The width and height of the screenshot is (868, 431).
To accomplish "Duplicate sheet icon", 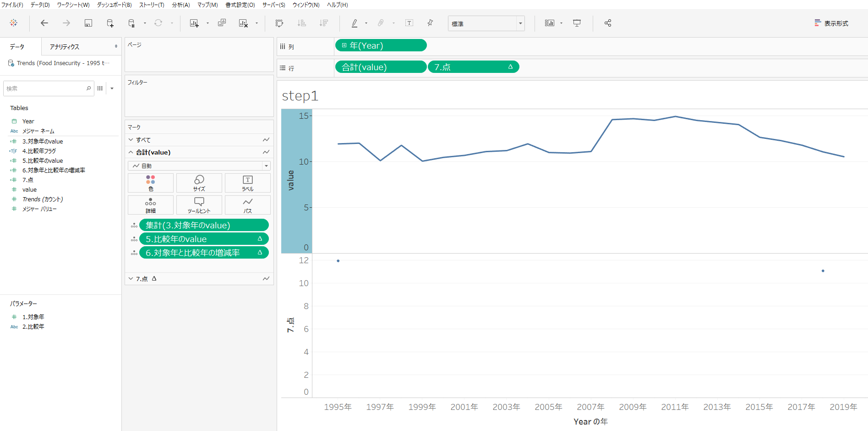I will (222, 23).
